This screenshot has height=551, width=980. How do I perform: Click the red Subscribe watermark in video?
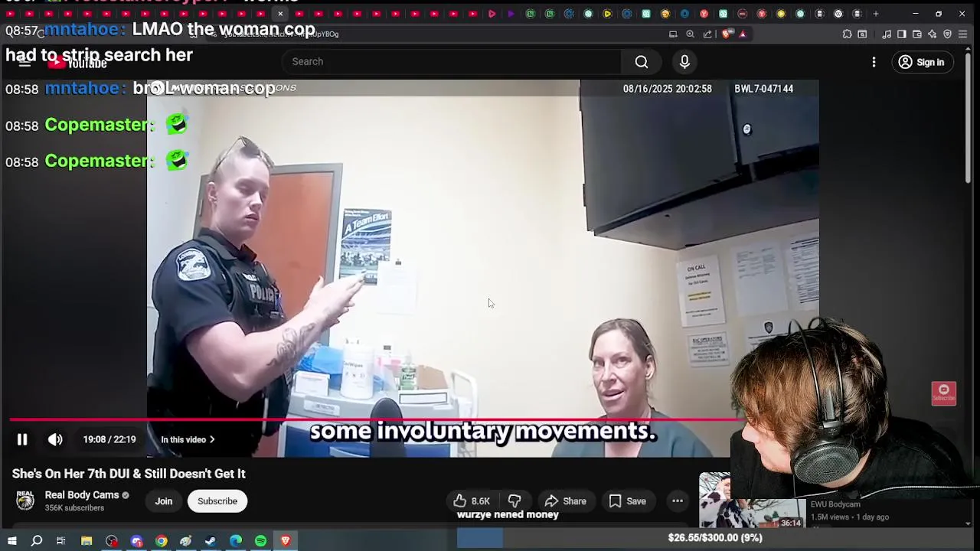[943, 393]
